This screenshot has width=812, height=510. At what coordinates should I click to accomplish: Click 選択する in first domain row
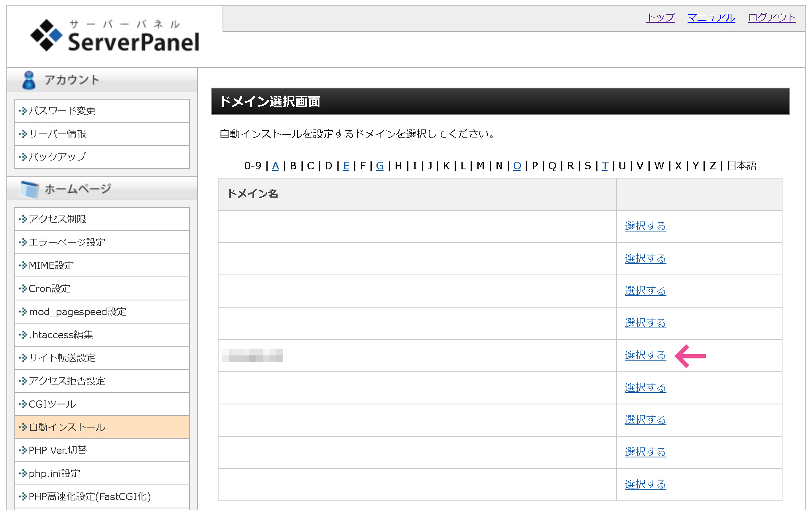coord(645,226)
